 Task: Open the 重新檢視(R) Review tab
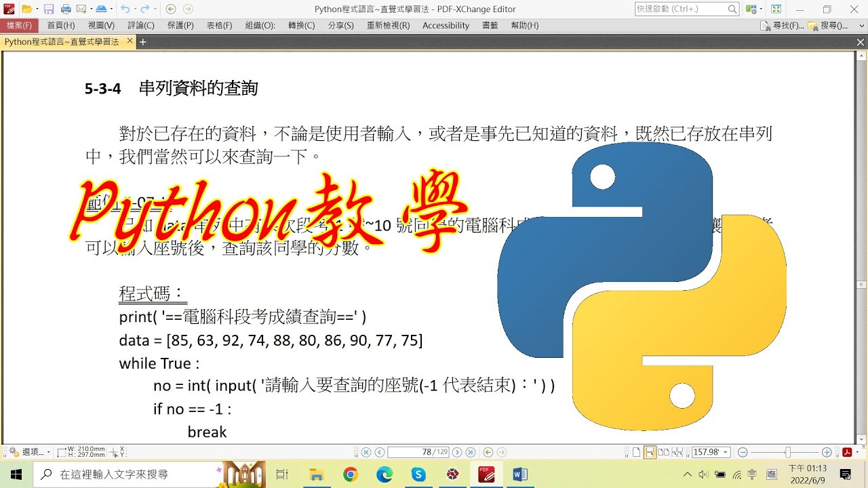click(389, 26)
